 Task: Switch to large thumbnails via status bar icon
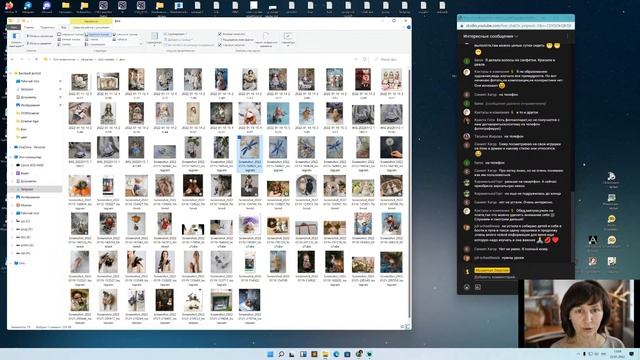407,327
